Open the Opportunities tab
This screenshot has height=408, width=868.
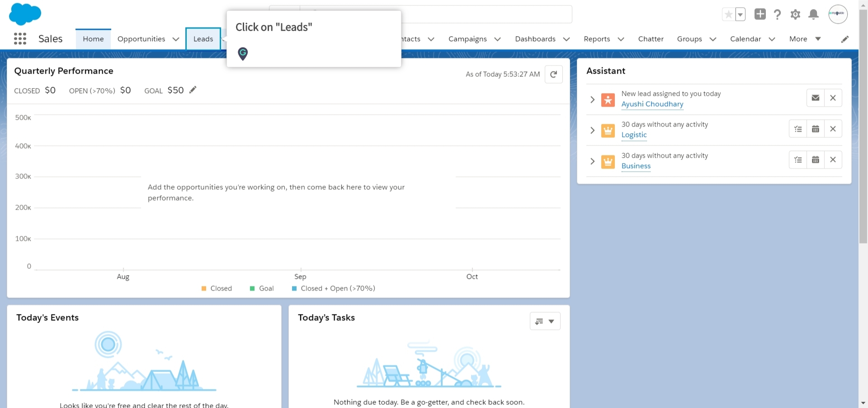[141, 39]
